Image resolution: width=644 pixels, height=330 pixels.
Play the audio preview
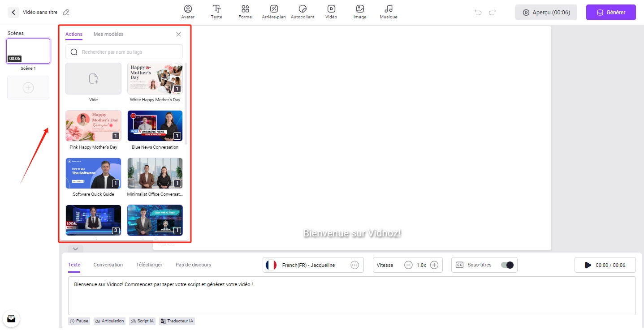coord(588,265)
